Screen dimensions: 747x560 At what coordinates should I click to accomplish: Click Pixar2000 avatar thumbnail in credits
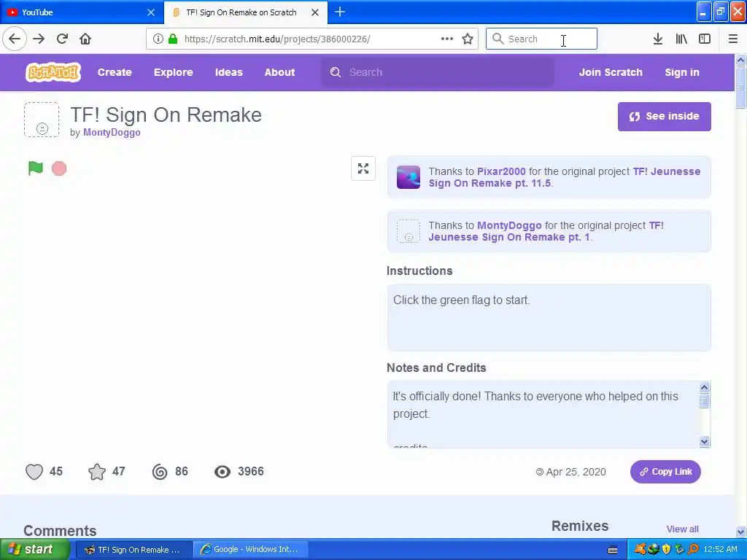pos(409,177)
